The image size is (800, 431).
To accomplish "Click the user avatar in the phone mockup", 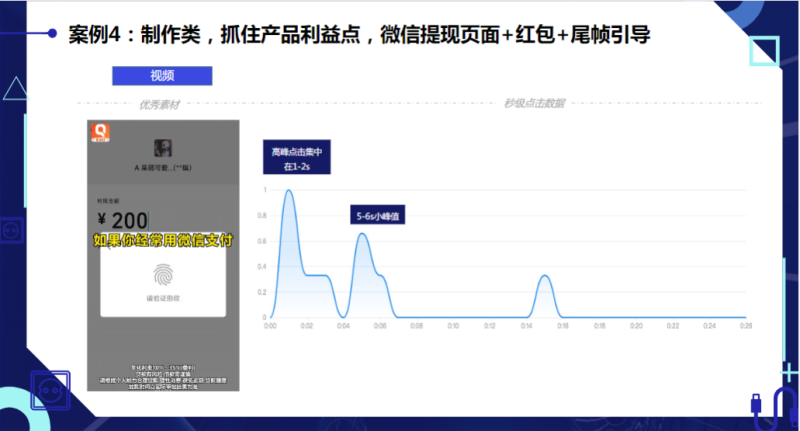I will 163,148.
